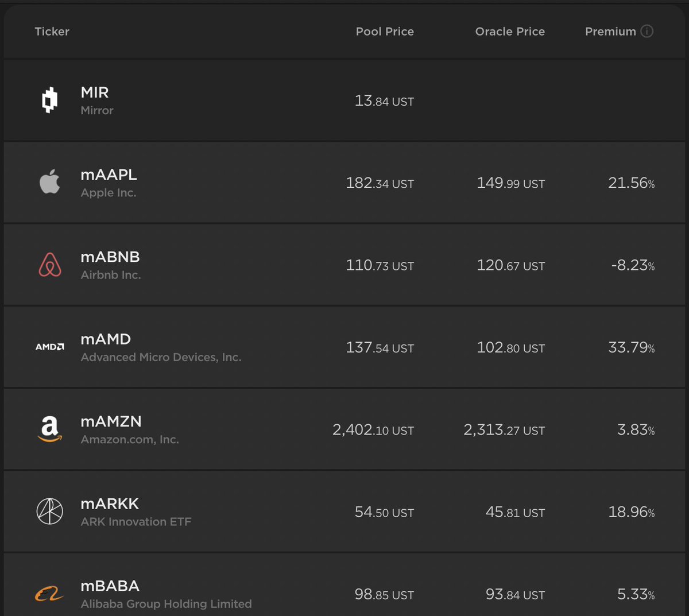Open the mBABA ticker
689x616 pixels.
(110, 586)
